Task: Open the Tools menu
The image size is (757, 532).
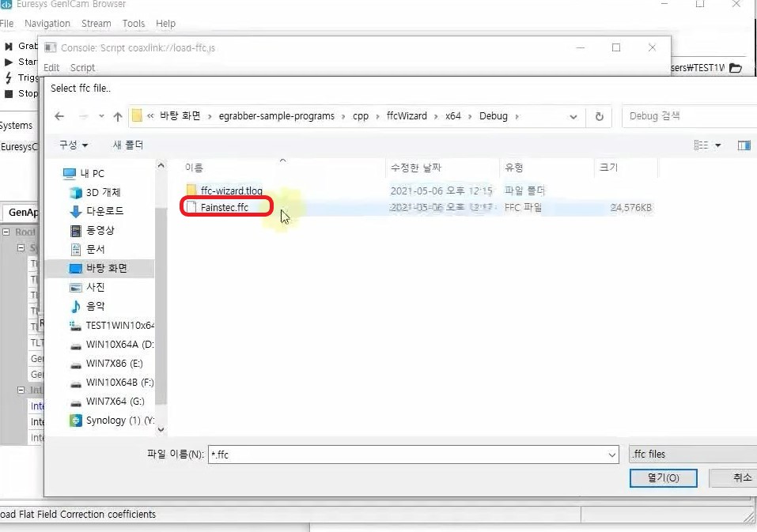Action: (x=134, y=24)
